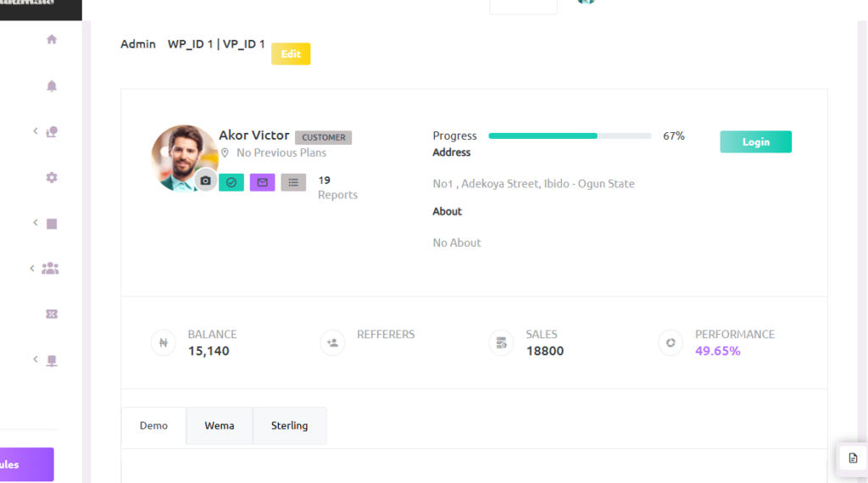Click the camera icon on profile photo
Image resolution: width=868 pixels, height=483 pixels.
tap(205, 180)
